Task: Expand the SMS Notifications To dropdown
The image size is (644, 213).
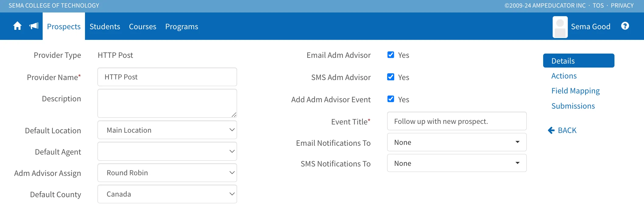Action: 457,163
